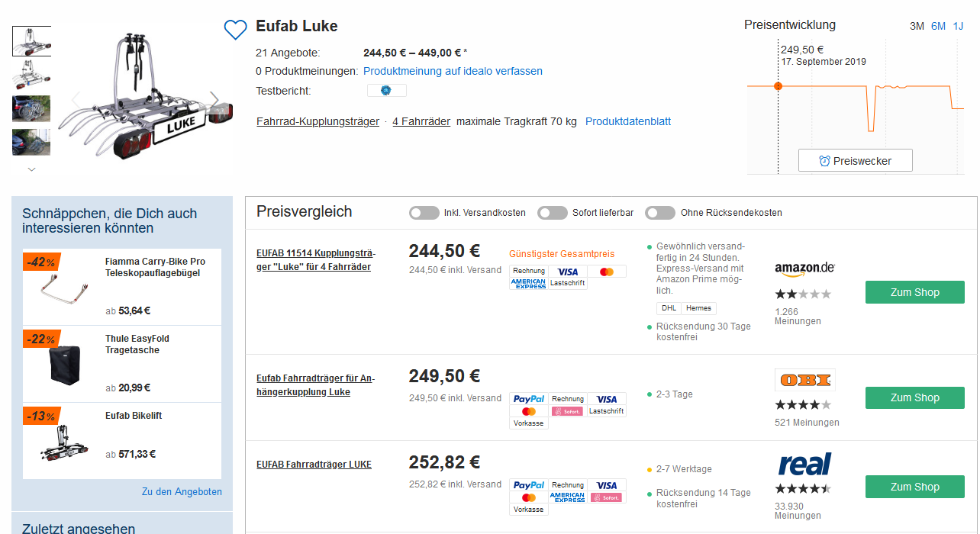
Task: Click the heart wishlist icon beside Eufab Luke
Action: click(x=235, y=29)
